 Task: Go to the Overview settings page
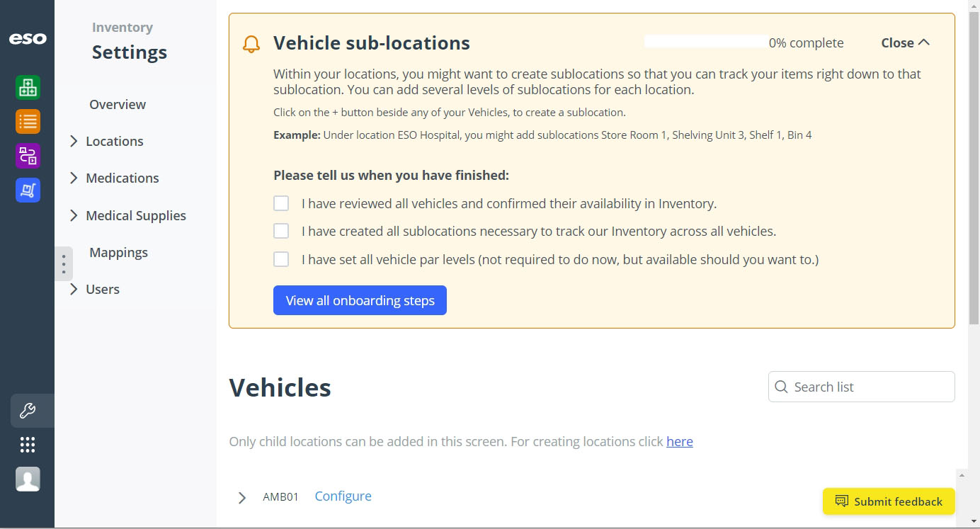(x=118, y=105)
